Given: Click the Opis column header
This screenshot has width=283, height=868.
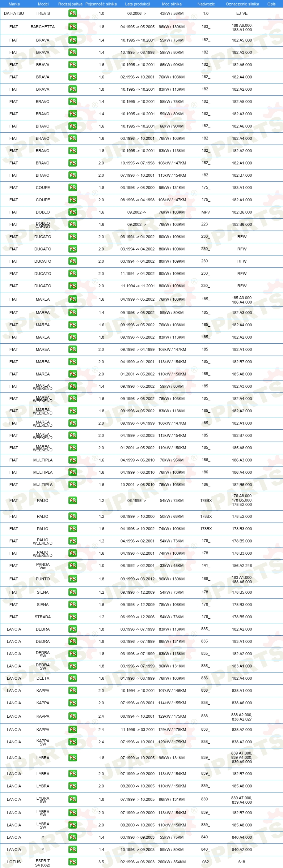Looking at the screenshot, I should coord(271,4).
